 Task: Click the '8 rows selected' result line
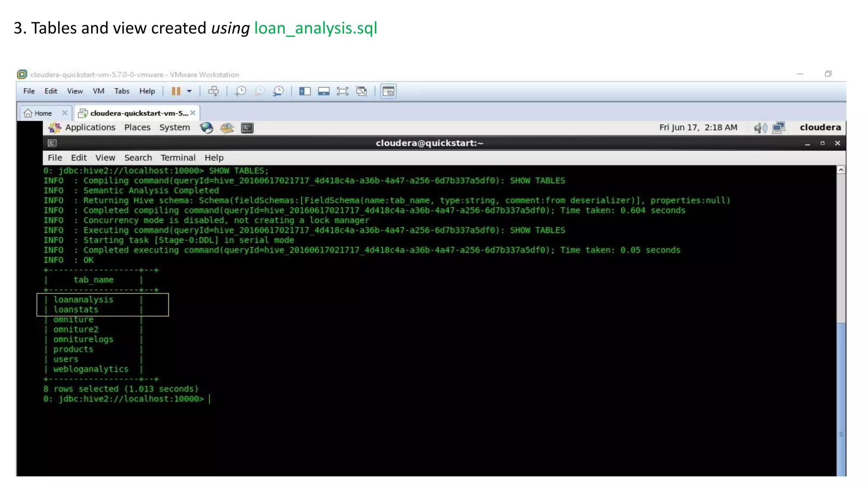click(x=121, y=389)
